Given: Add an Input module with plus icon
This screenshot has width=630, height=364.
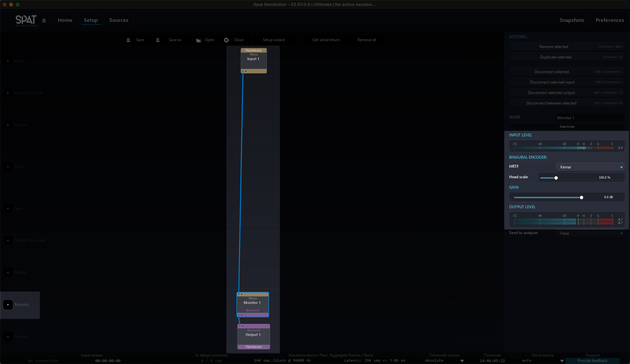Looking at the screenshot, I should (8, 61).
